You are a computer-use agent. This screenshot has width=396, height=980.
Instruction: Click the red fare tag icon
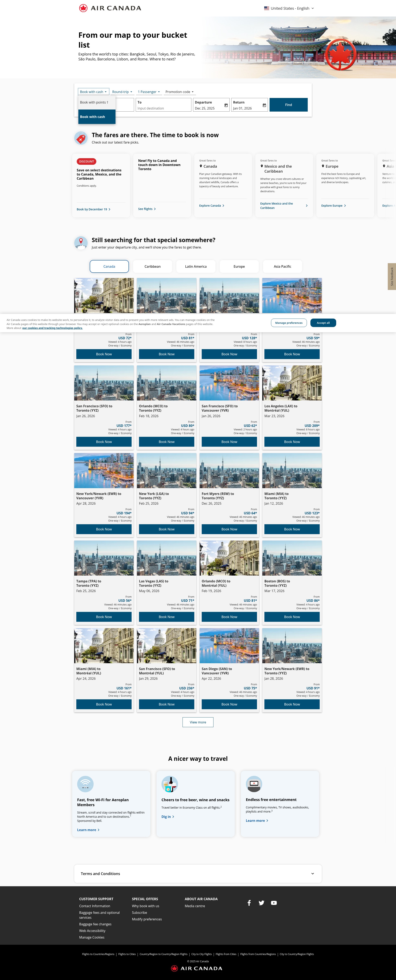click(81, 138)
